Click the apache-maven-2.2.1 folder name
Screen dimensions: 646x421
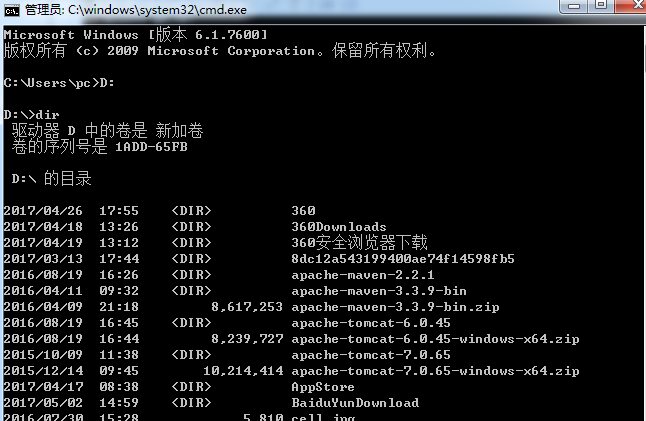[x=363, y=275]
